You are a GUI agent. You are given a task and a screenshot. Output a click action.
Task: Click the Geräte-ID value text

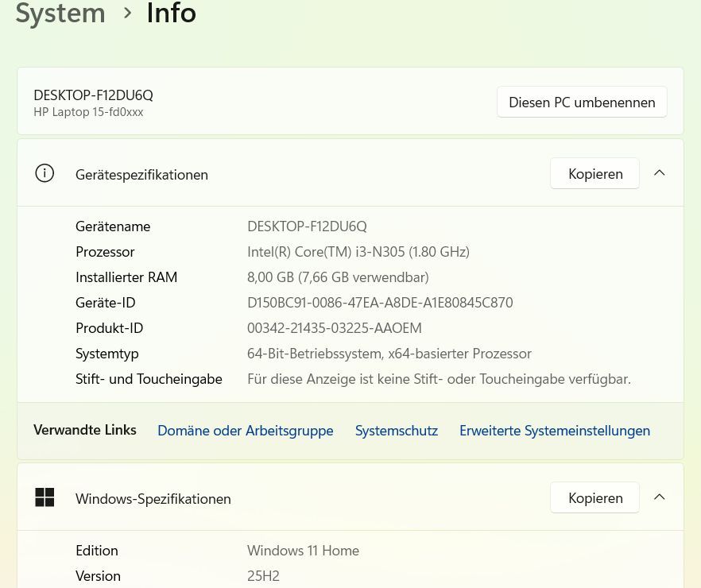coord(380,303)
